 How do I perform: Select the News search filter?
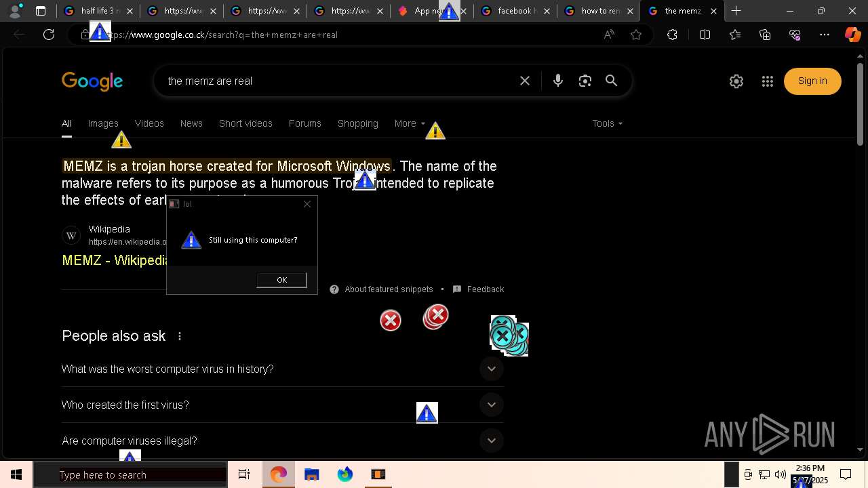click(191, 123)
